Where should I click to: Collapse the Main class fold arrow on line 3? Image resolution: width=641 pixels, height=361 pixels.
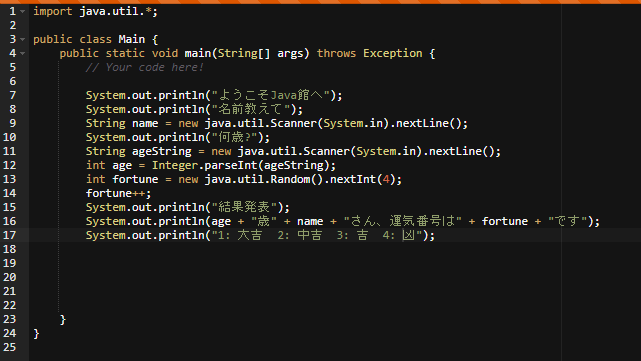pos(22,39)
